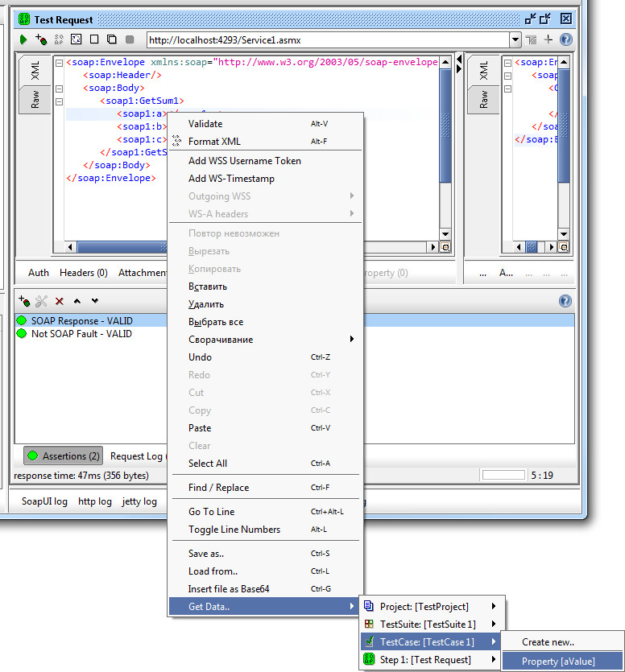
Task: Switch to the Assertions (2) tab
Action: tap(64, 456)
